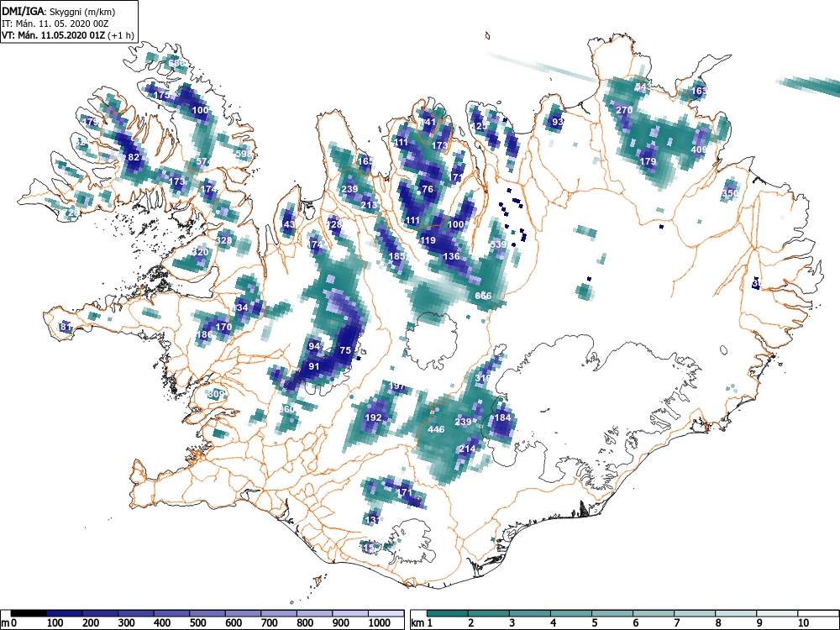The width and height of the screenshot is (840, 630).
Task: Click the 350 visibility value in the east
Action: click(730, 193)
